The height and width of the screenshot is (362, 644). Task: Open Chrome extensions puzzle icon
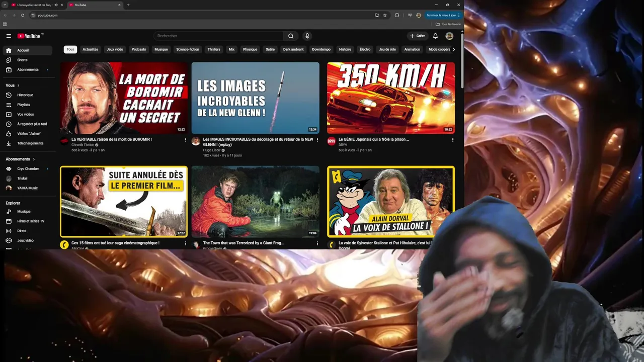pyautogui.click(x=397, y=15)
